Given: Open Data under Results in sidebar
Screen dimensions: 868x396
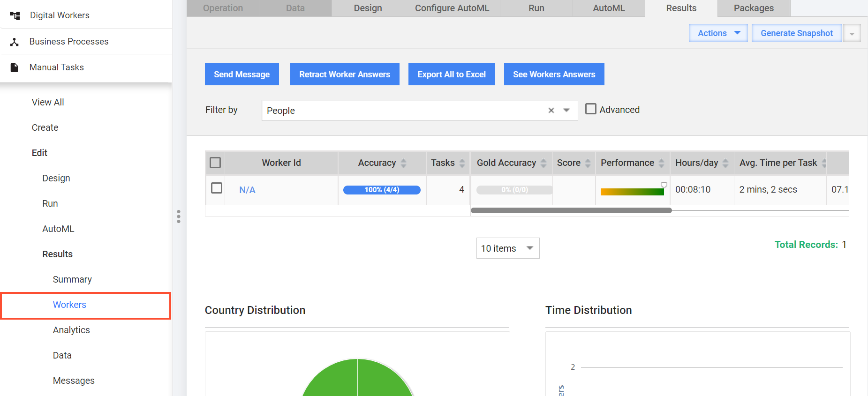Looking at the screenshot, I should 62,355.
